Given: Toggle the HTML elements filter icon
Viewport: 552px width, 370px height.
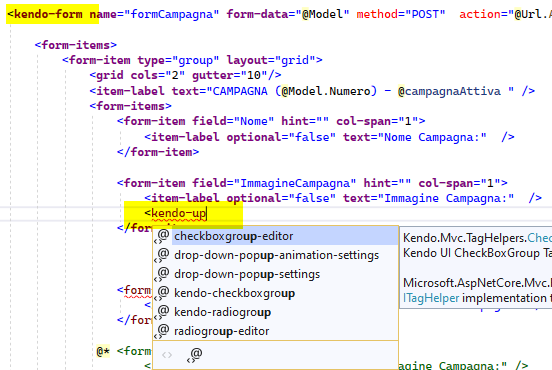Looking at the screenshot, I should pos(167,355).
